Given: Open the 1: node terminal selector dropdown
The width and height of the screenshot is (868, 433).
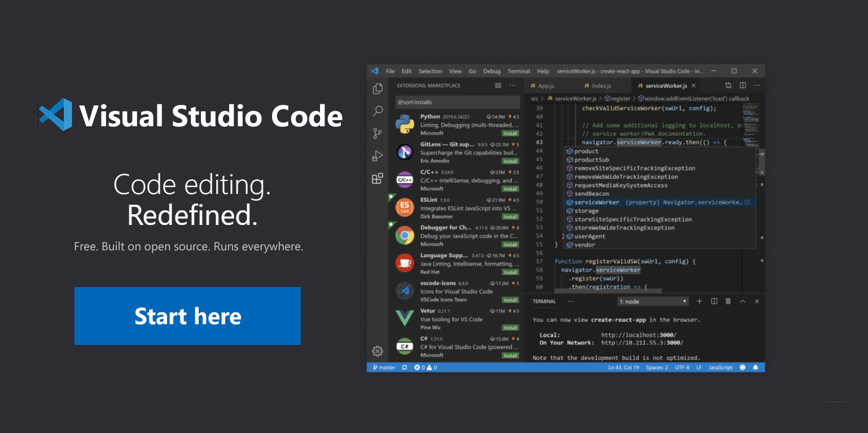Looking at the screenshot, I should click(653, 301).
